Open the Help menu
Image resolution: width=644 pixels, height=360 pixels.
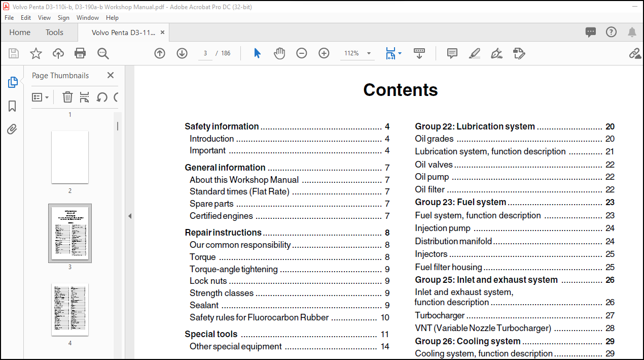click(x=112, y=17)
